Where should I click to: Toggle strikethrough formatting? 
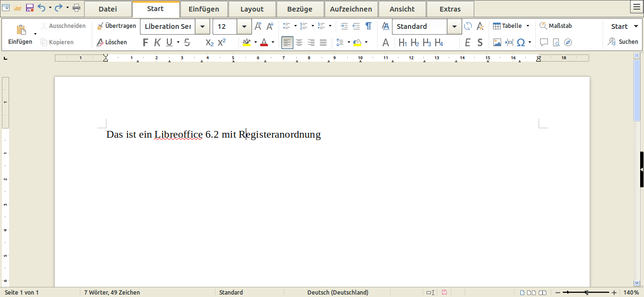point(187,42)
